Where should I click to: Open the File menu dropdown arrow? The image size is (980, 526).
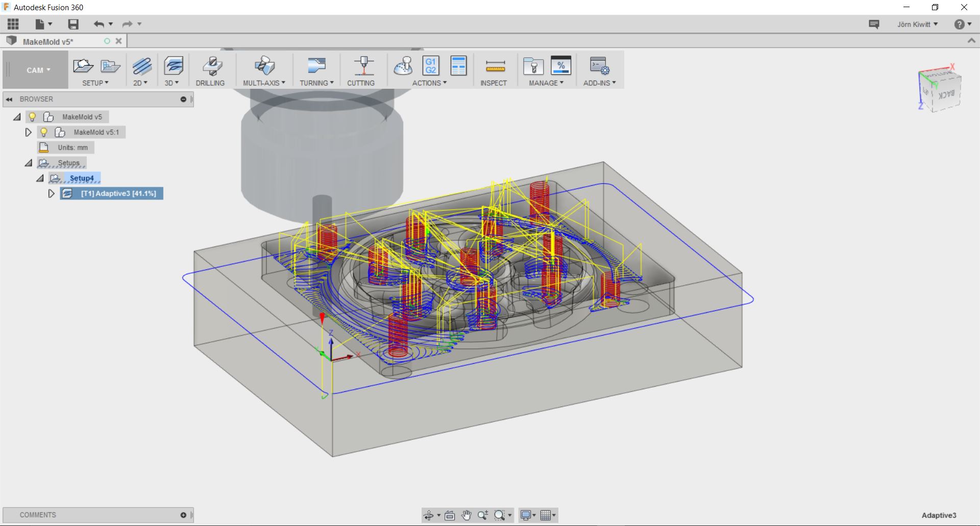pyautogui.click(x=50, y=24)
